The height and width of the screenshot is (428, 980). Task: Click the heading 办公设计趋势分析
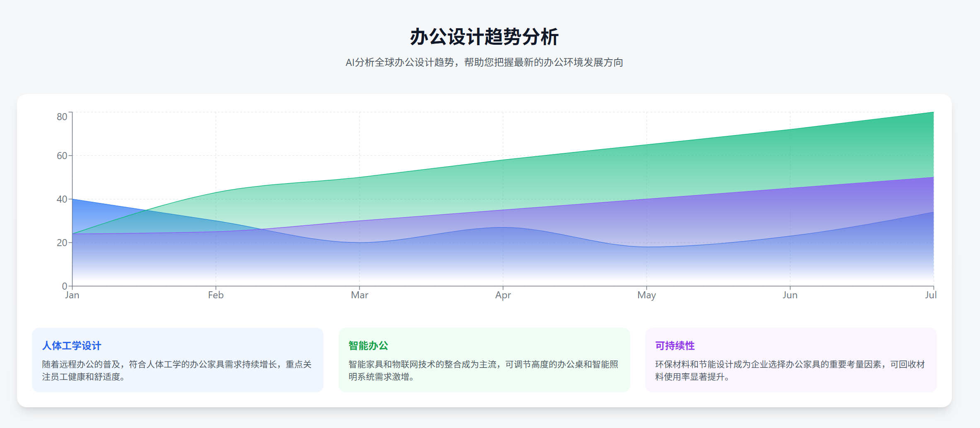[x=484, y=37]
